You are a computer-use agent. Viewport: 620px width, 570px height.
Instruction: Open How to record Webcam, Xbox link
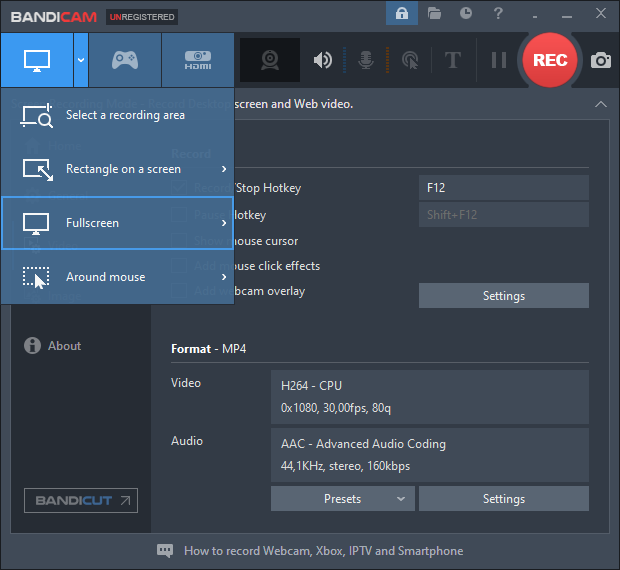pyautogui.click(x=324, y=551)
